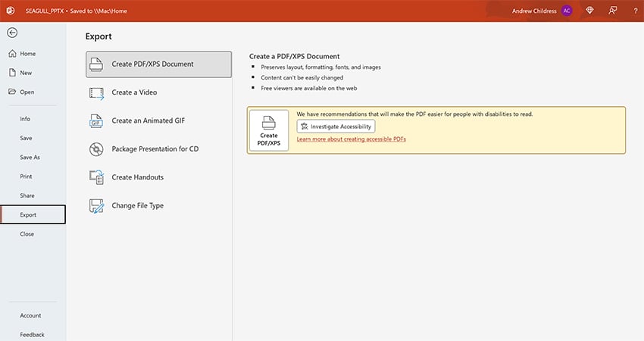Screen dimensions: 644x341
Task: Select the Animated GIF icon
Action: (x=96, y=120)
